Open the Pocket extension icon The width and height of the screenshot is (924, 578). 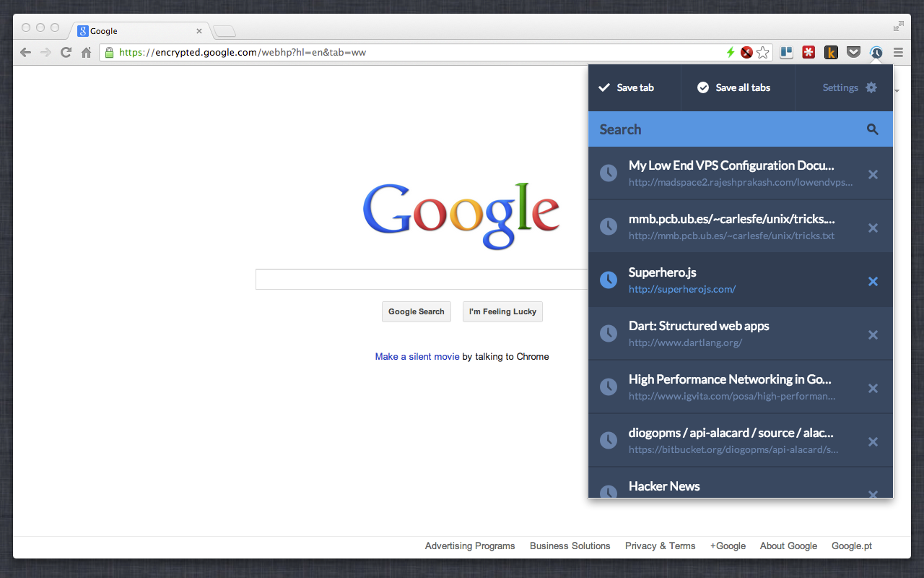(x=853, y=52)
